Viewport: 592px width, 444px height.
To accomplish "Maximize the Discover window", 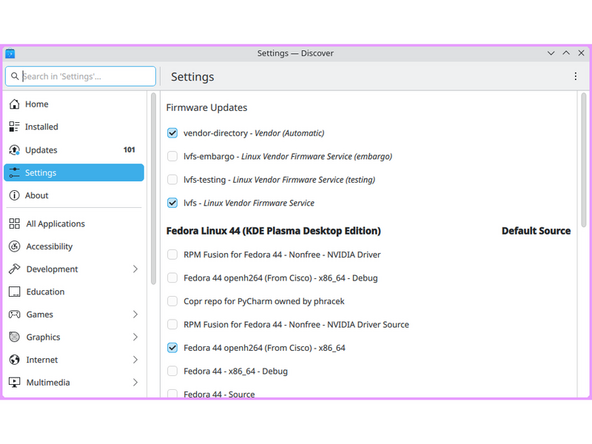I will 566,53.
